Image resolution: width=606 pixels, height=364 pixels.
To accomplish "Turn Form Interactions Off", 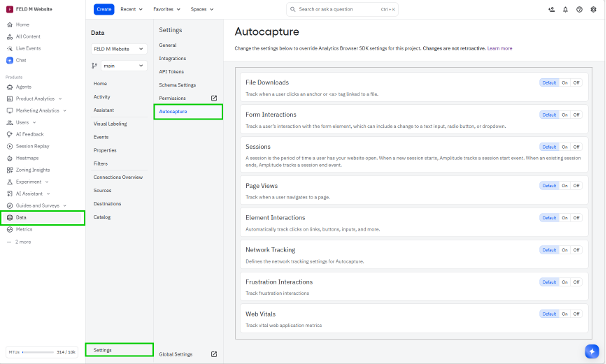I will 576,115.
